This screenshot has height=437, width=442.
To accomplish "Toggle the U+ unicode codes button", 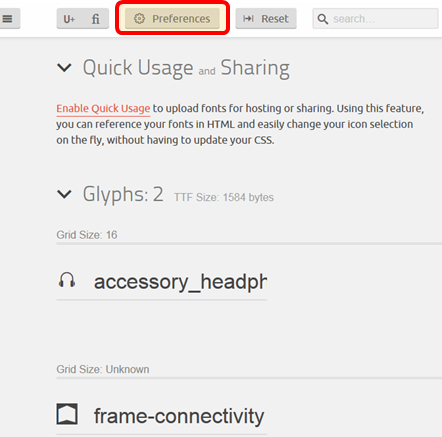I will pyautogui.click(x=69, y=19).
